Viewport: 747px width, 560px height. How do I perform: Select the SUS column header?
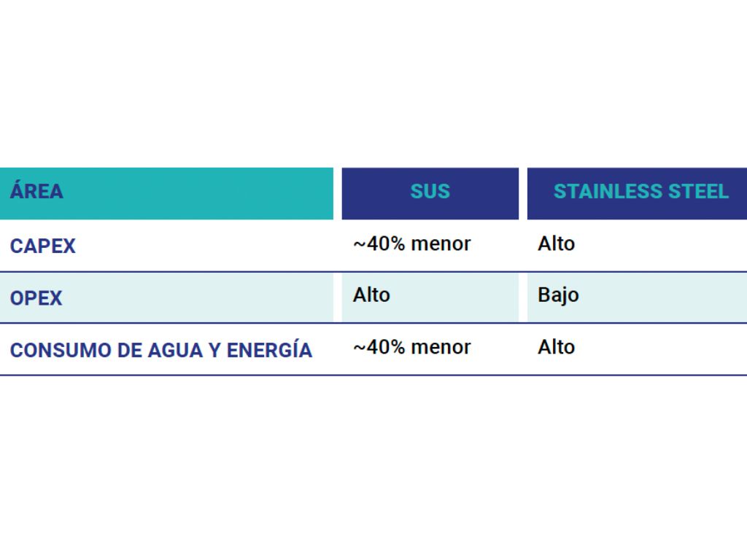(x=430, y=192)
